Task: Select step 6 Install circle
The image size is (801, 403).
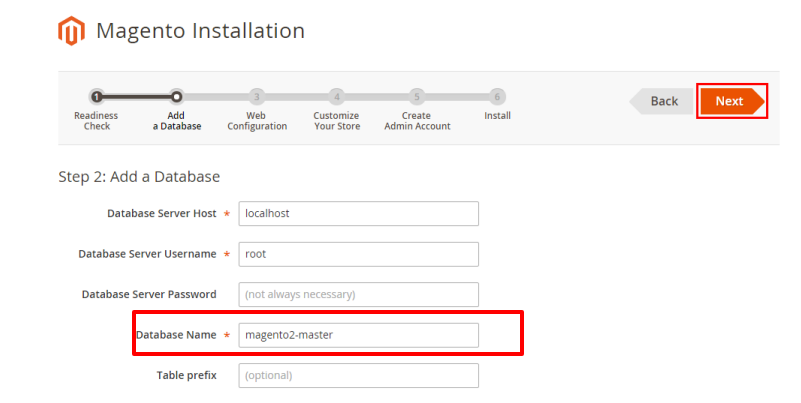Action: [497, 97]
